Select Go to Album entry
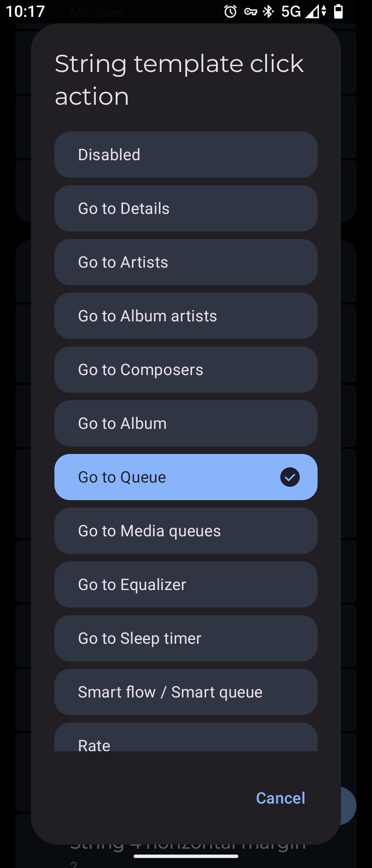This screenshot has width=372, height=868. [x=186, y=423]
